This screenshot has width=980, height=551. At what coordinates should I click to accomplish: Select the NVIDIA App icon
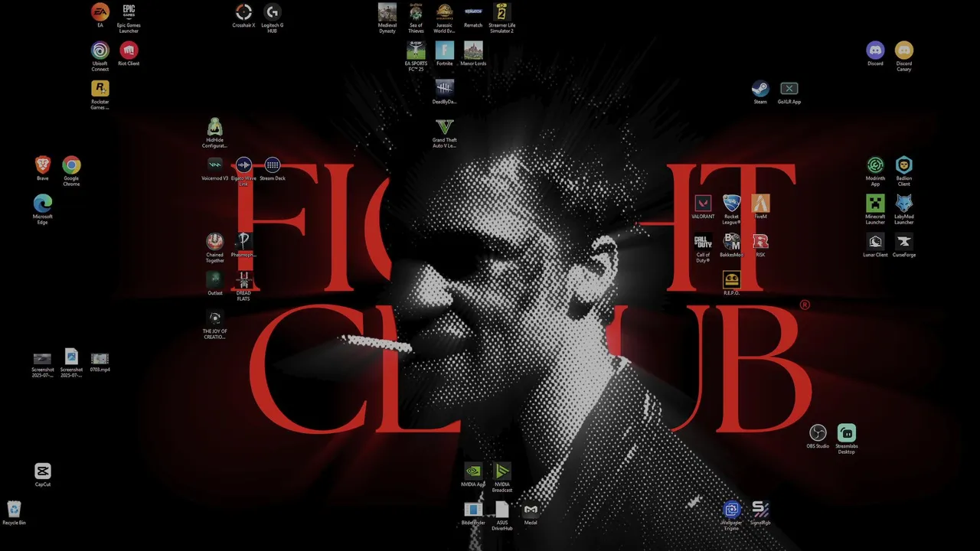point(473,471)
